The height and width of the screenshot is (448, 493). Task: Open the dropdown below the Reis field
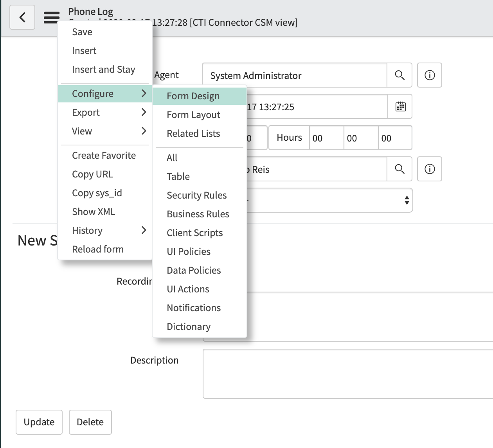pos(407,200)
